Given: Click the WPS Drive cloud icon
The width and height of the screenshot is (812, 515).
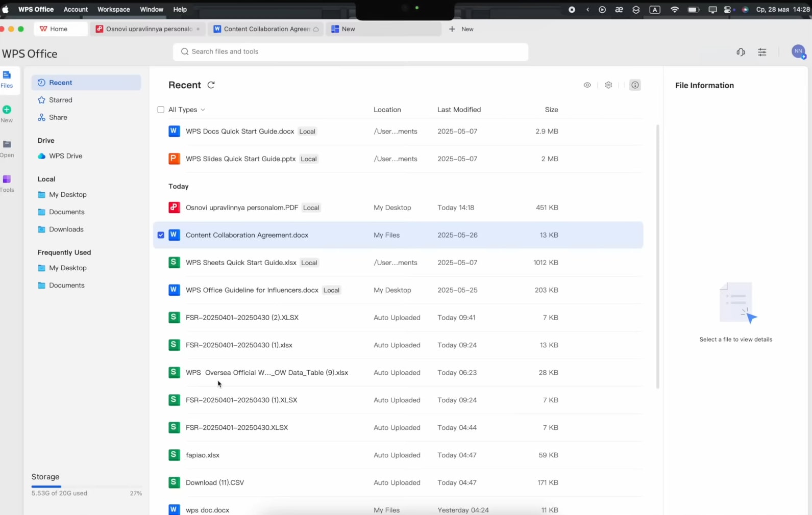Looking at the screenshot, I should coord(42,156).
